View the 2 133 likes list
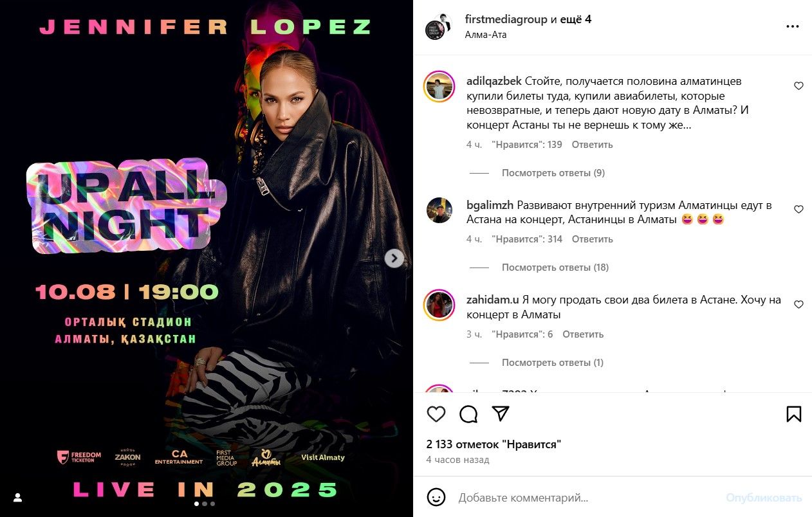812x517 pixels. tap(494, 444)
